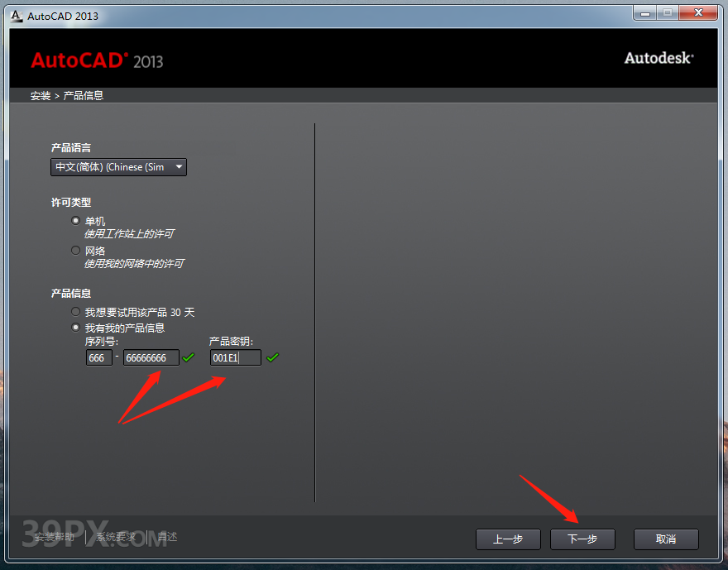The image size is (728, 570).
Task: Click the 安装 breadcrumb item
Action: point(40,95)
